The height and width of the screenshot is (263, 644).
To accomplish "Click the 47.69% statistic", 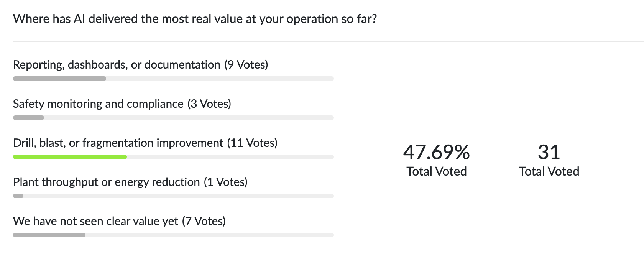I will pos(436,152).
